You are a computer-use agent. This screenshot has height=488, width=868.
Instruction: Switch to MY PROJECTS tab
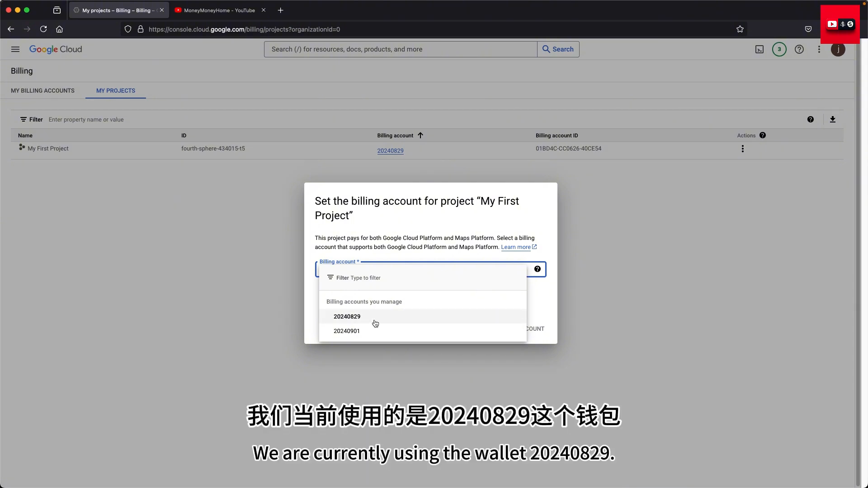click(116, 90)
